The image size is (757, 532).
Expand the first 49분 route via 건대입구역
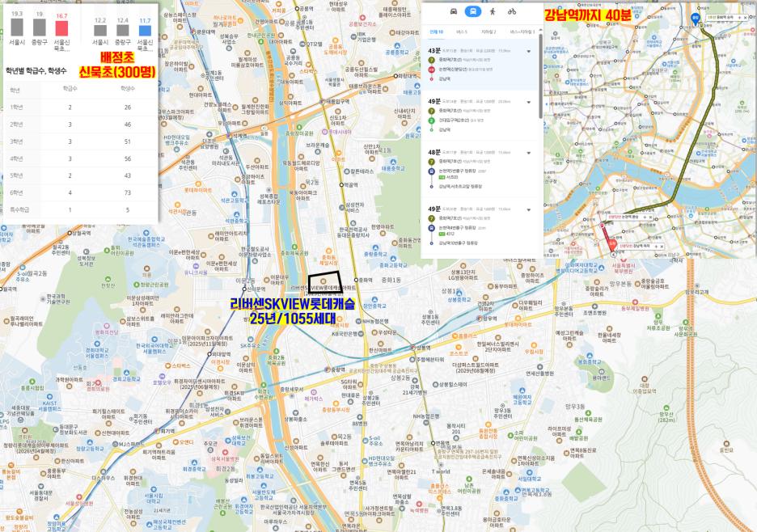529,103
